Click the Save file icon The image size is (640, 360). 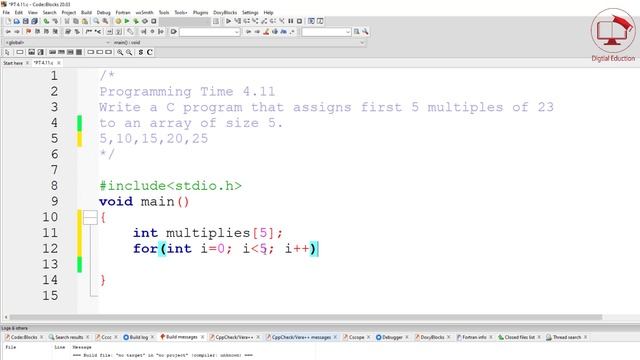point(26,21)
